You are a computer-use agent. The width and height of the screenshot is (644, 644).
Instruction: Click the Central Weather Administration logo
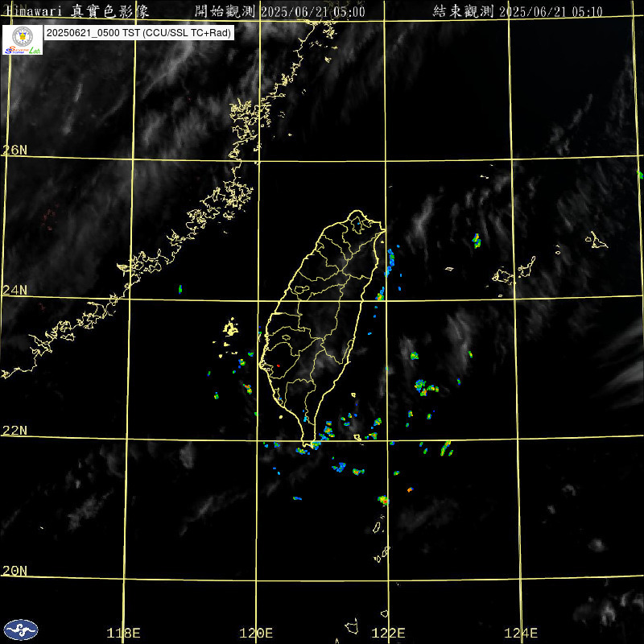21,630
